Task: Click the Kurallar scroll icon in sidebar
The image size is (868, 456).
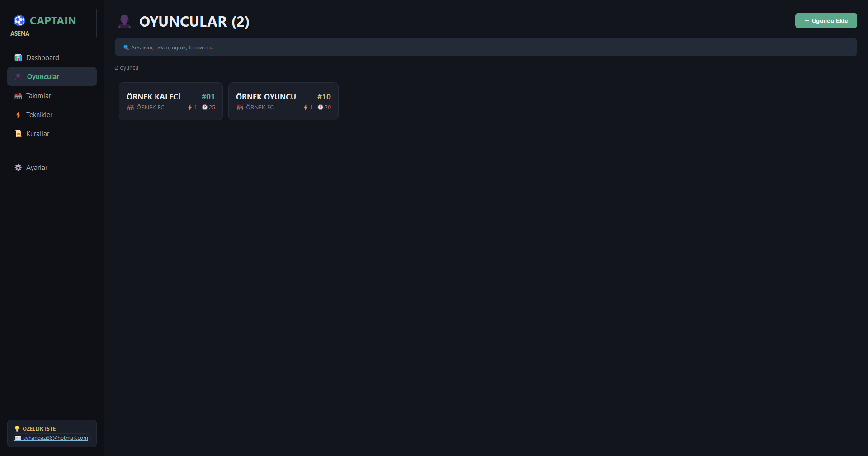Action: pos(18,134)
